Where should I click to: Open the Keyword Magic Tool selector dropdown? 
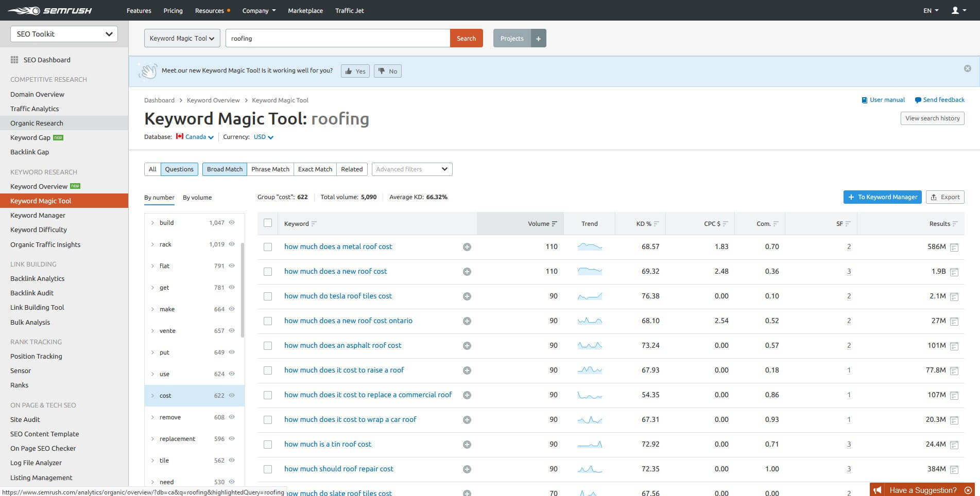tap(182, 38)
